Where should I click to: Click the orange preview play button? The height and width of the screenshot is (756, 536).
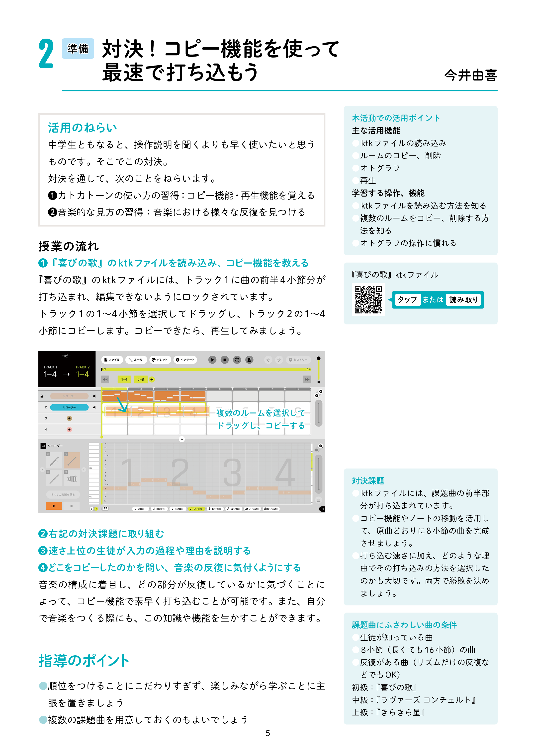point(54,506)
